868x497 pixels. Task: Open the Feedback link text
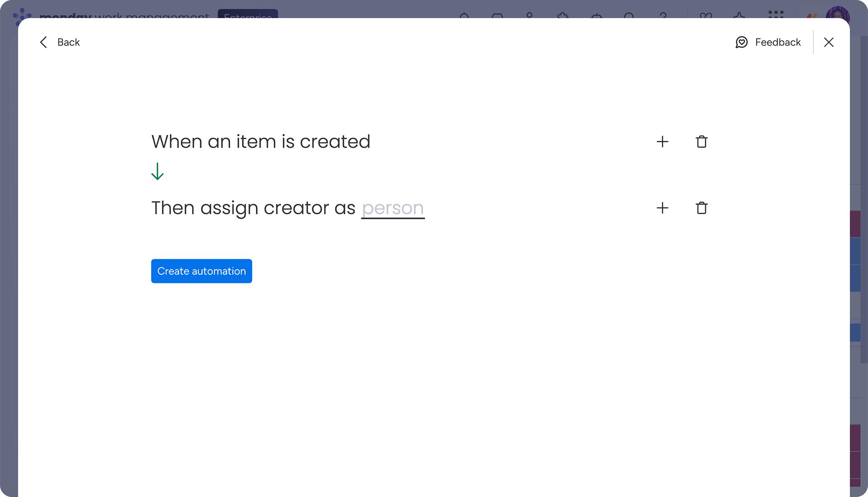pyautogui.click(x=778, y=42)
